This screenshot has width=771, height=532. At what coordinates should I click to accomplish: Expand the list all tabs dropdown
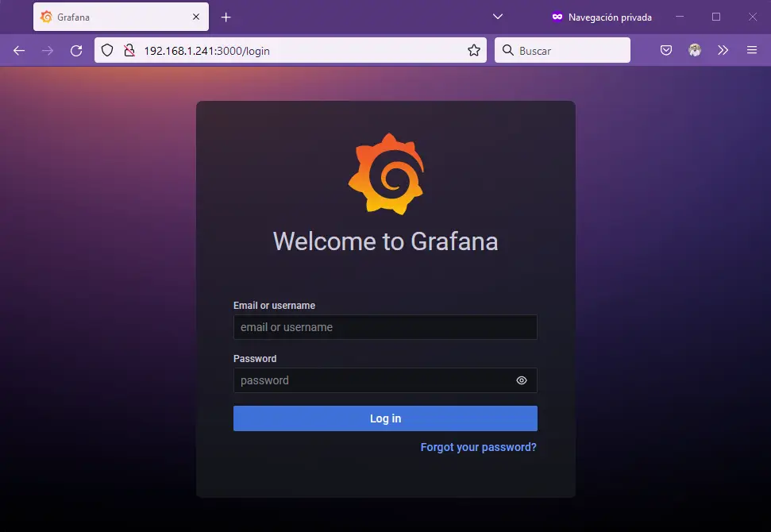pyautogui.click(x=498, y=17)
